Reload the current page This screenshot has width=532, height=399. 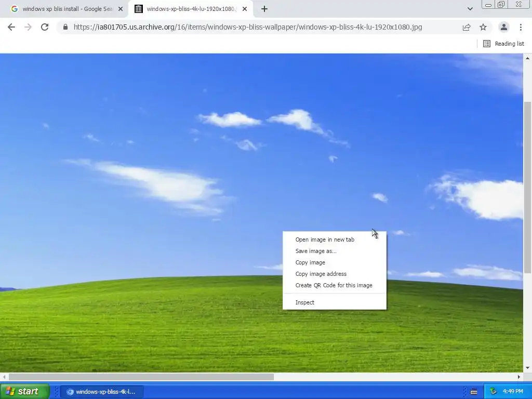click(45, 27)
